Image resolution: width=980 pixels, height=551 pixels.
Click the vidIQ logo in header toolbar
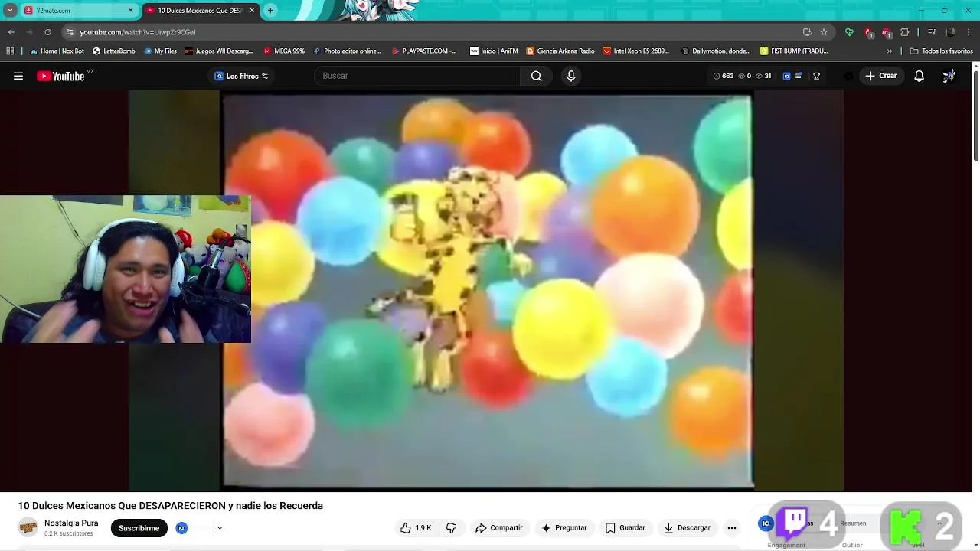[x=786, y=76]
